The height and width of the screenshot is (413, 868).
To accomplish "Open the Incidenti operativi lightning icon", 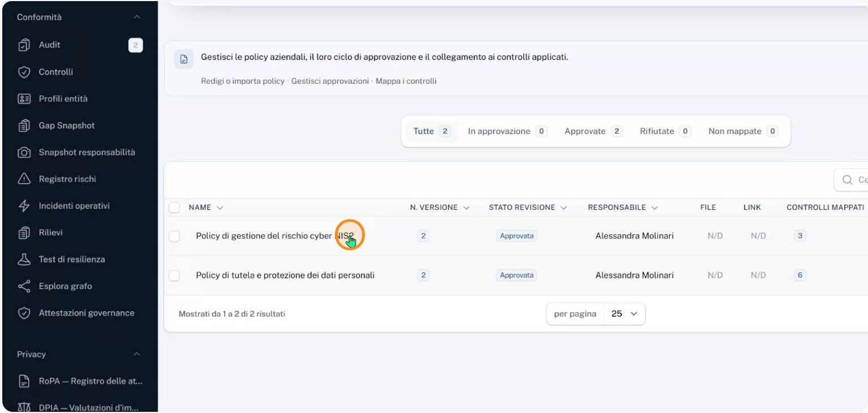I will [x=24, y=206].
